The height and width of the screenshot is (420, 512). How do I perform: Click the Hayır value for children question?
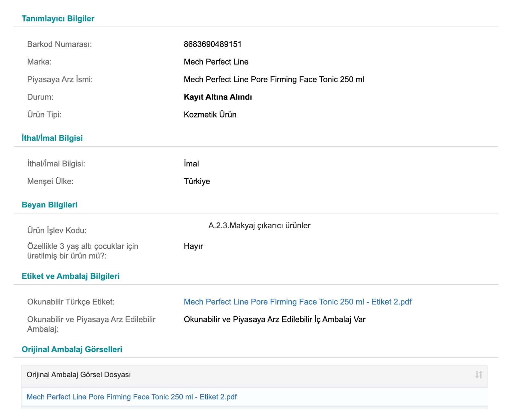point(193,246)
